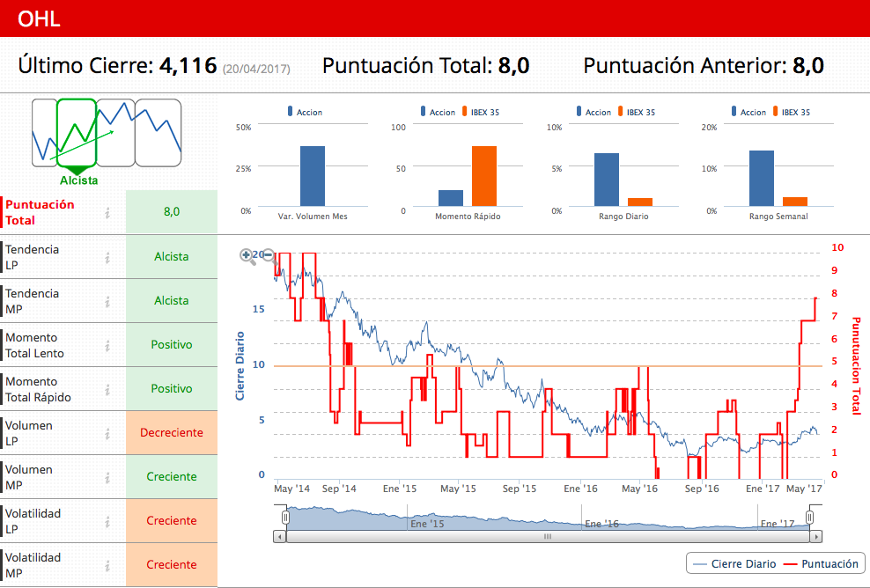Viewport: 870px width, 588px height.
Task: Click the orange IBEX 35 bar in Momento Rápido
Action: (484, 176)
